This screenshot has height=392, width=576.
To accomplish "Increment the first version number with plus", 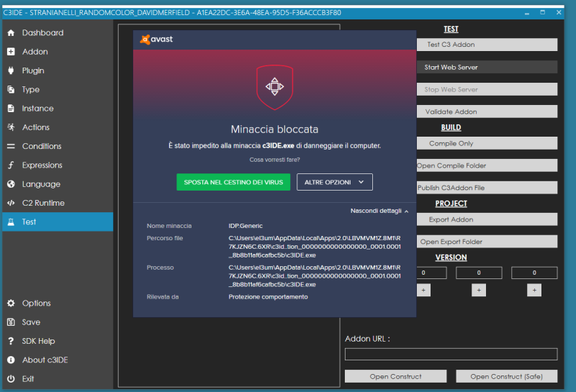I will pyautogui.click(x=423, y=290).
